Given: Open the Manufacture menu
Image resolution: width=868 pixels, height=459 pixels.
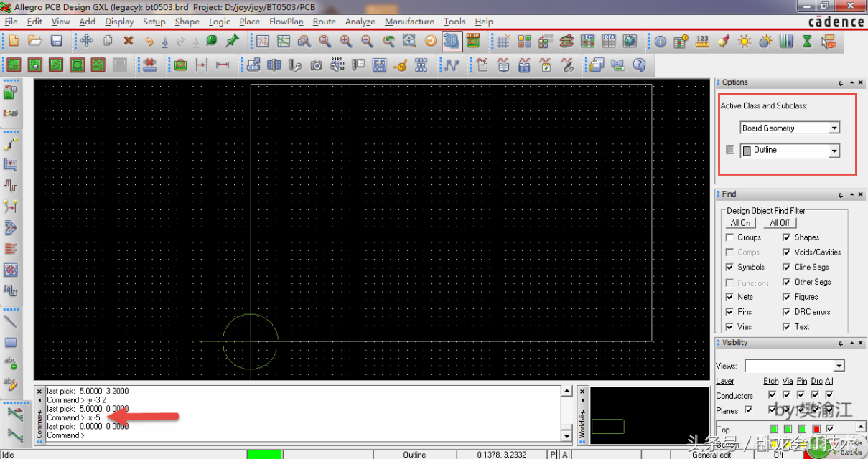Looking at the screenshot, I should point(409,22).
